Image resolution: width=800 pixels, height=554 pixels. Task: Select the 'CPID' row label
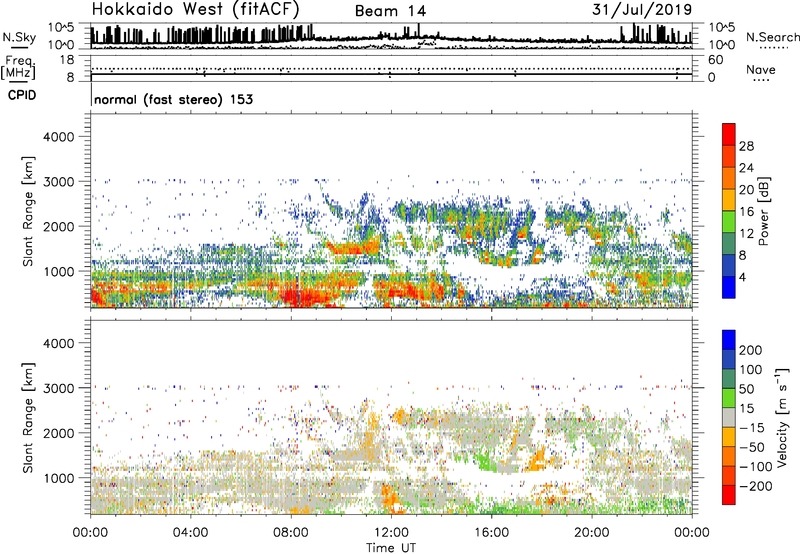tap(22, 95)
